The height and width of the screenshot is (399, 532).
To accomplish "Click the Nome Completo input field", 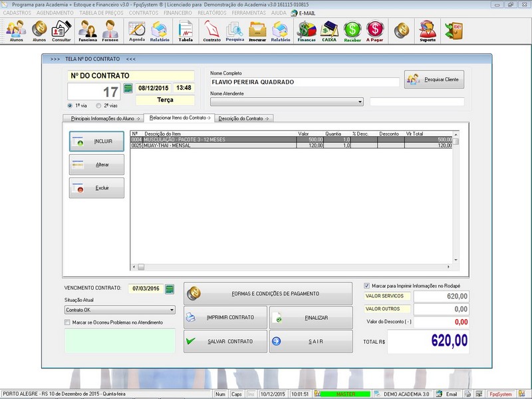I will 305,82.
